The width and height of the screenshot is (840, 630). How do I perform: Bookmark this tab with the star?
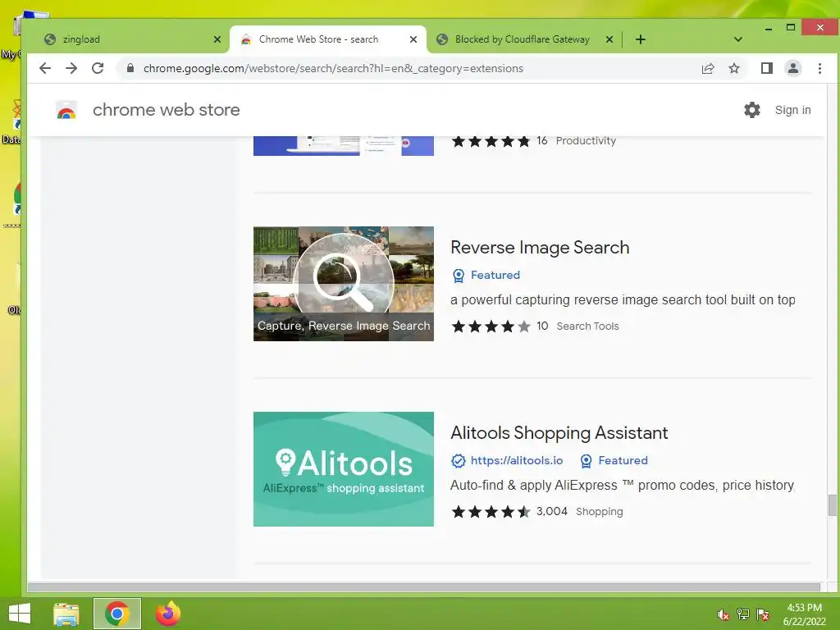click(x=734, y=68)
